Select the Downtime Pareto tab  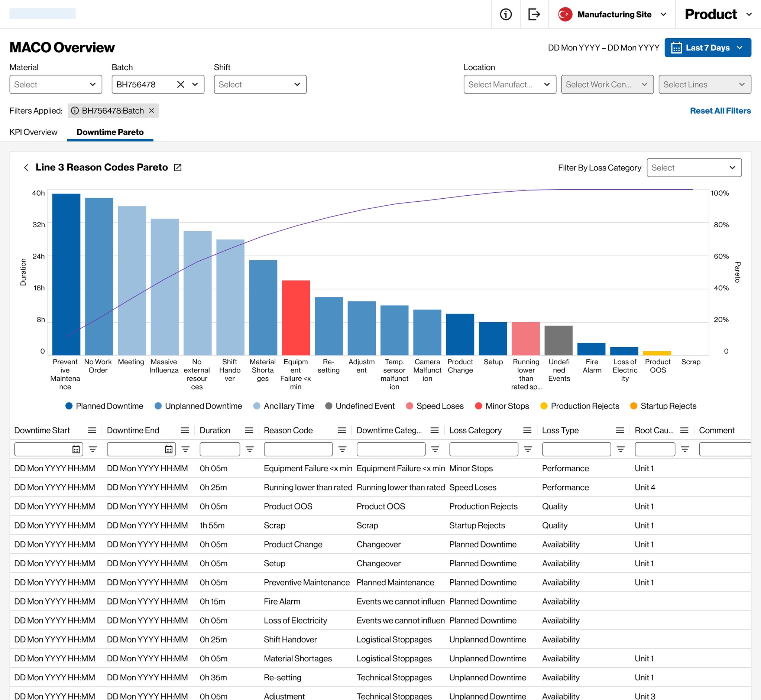[x=110, y=132]
